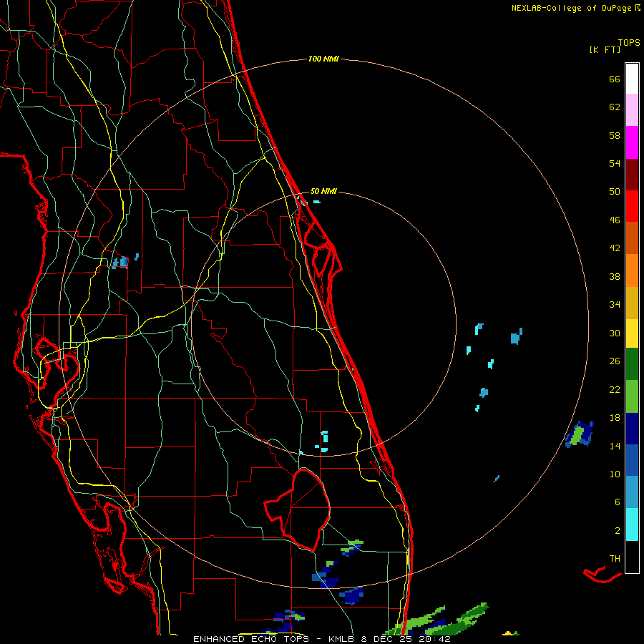Select the light green legend swatch
Screen dimensions: 644x644
pos(632,396)
